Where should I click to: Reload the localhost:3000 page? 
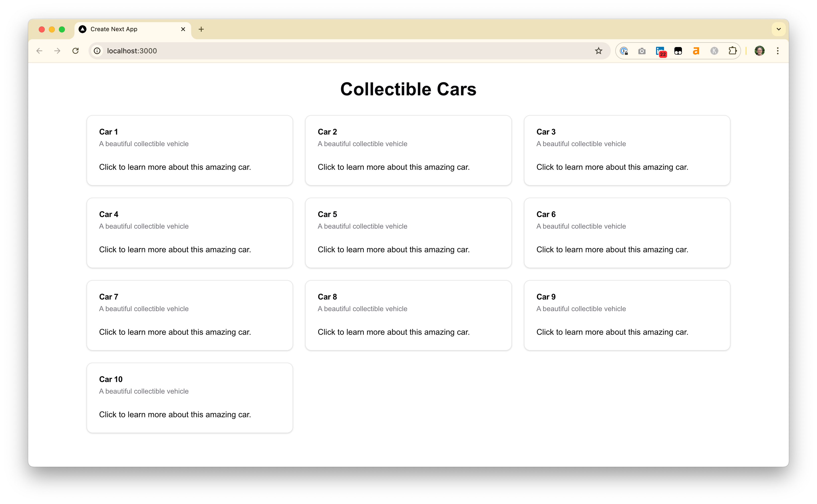75,51
